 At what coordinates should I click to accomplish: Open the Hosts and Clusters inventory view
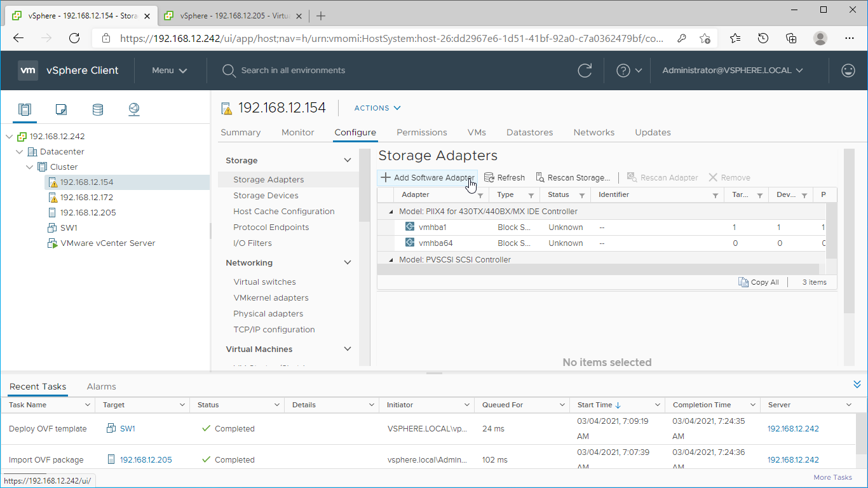click(25, 110)
